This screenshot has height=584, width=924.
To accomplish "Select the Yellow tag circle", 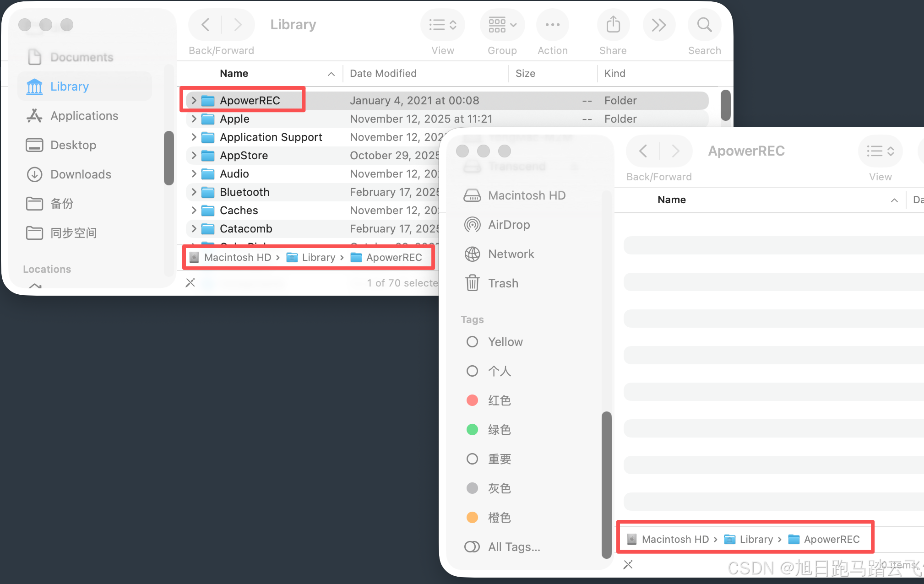I will (472, 342).
